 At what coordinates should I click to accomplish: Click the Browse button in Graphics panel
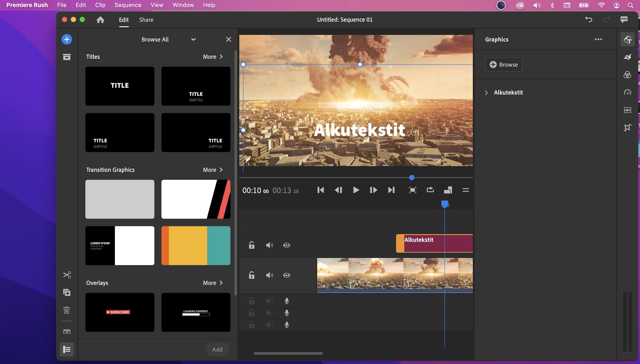(503, 64)
